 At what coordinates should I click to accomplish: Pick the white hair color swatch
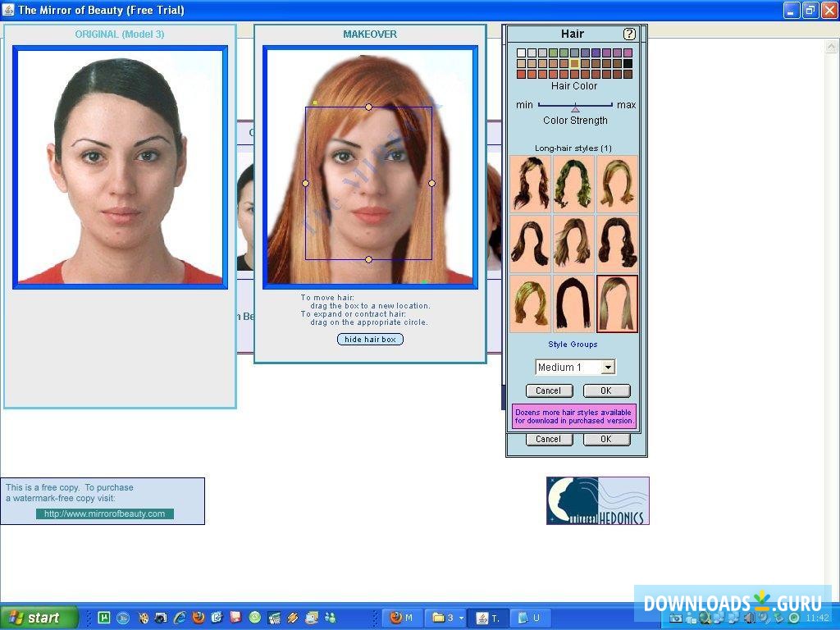[521, 53]
